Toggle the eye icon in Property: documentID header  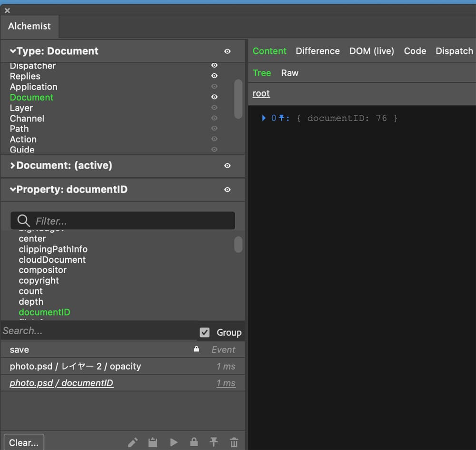[228, 190]
